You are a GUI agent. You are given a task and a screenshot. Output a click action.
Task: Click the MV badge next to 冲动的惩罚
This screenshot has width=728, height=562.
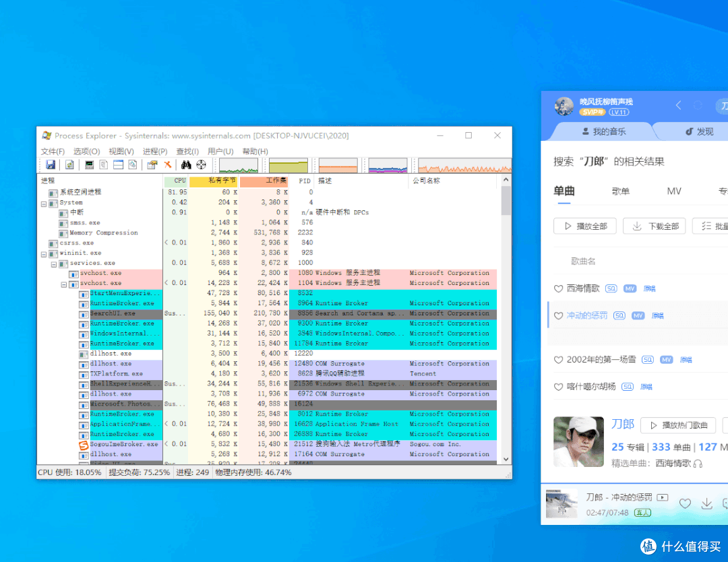point(638,315)
